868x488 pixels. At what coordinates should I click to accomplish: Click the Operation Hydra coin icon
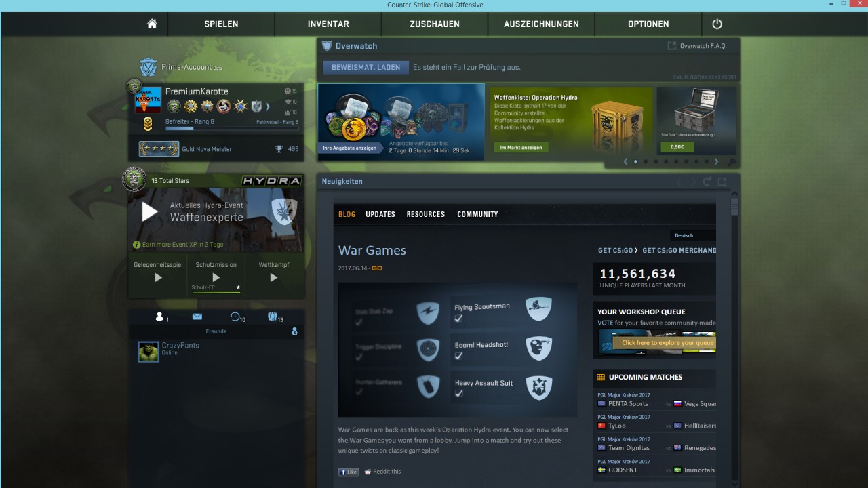tap(134, 179)
